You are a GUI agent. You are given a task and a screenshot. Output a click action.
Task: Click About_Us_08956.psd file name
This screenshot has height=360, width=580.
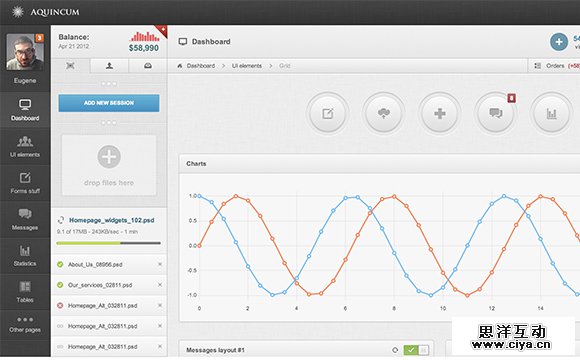tap(95, 265)
